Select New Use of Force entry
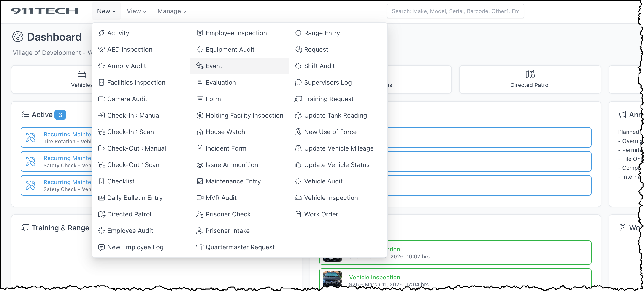This screenshot has height=291, width=644. (x=330, y=132)
